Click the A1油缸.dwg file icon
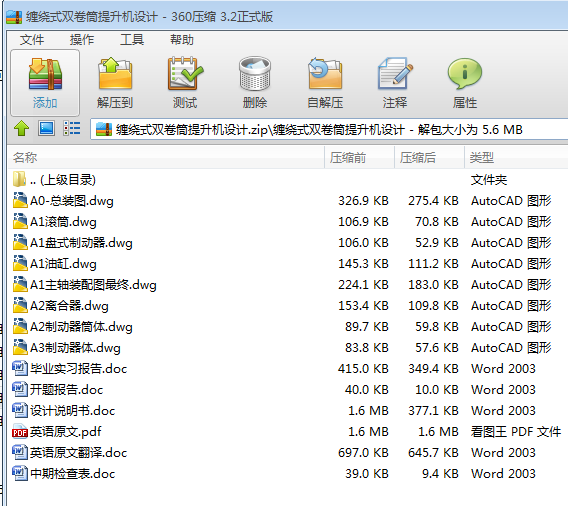Screen dimensions: 568x506 tap(20, 263)
